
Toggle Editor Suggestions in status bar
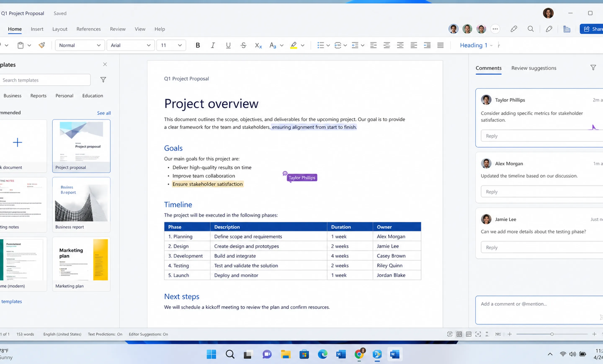[x=148, y=334]
